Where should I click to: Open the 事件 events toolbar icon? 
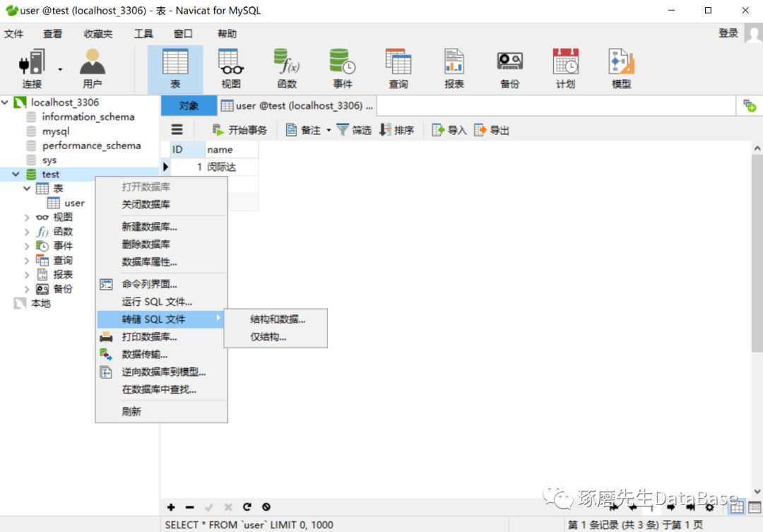[343, 69]
